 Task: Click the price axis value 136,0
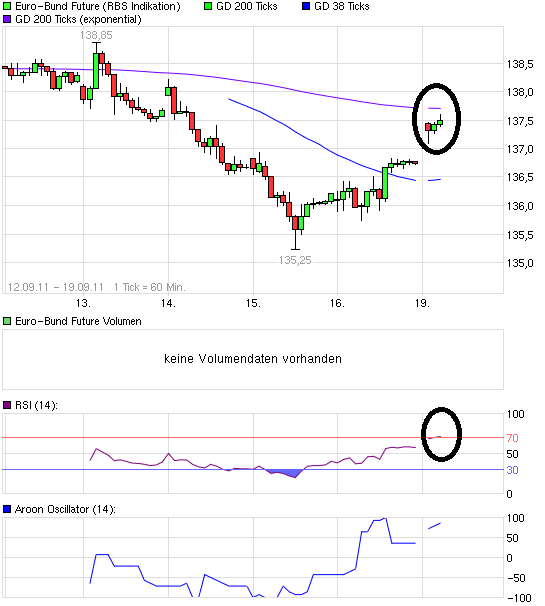520,206
